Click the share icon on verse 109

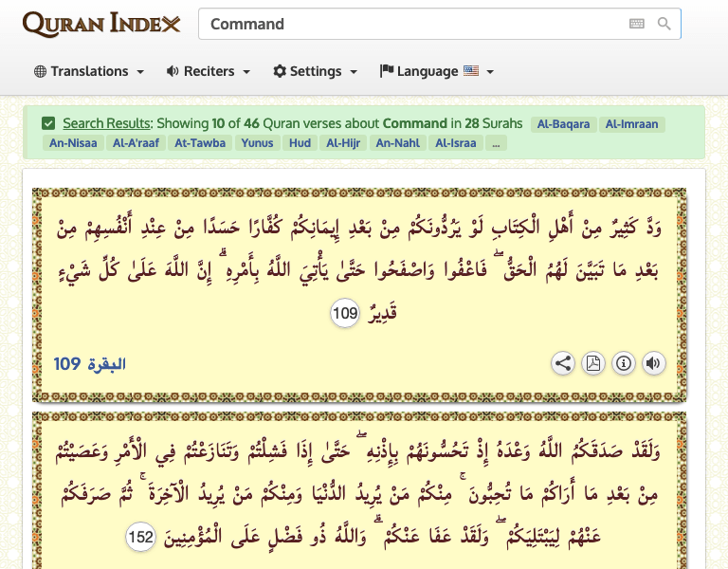point(563,363)
